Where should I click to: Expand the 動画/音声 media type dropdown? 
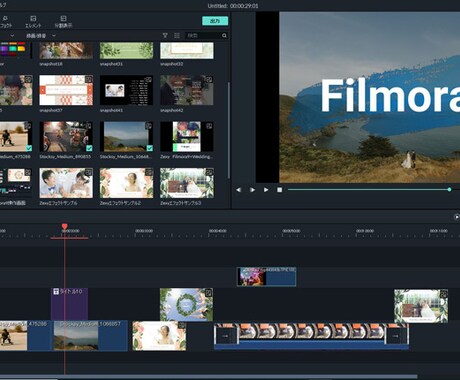coord(41,35)
